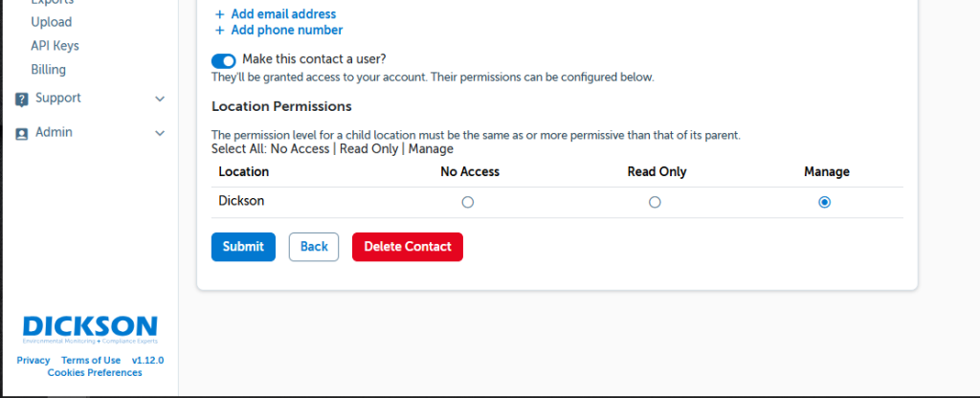Select Manage for Dickson location
This screenshot has height=398, width=980.
click(x=825, y=202)
